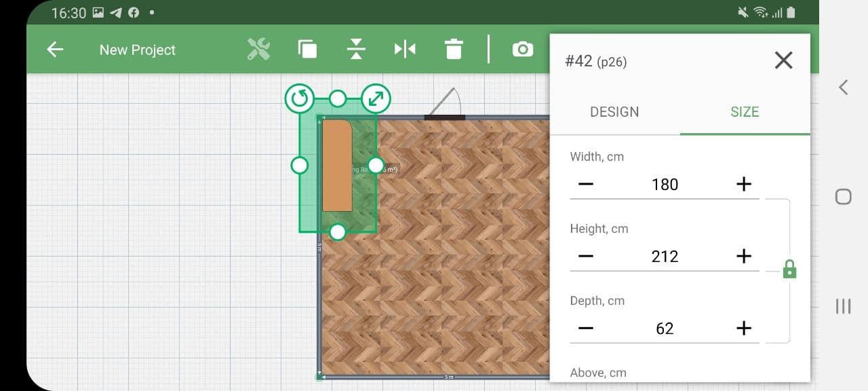
Task: Click the left middle resize handle of selection
Action: [299, 165]
